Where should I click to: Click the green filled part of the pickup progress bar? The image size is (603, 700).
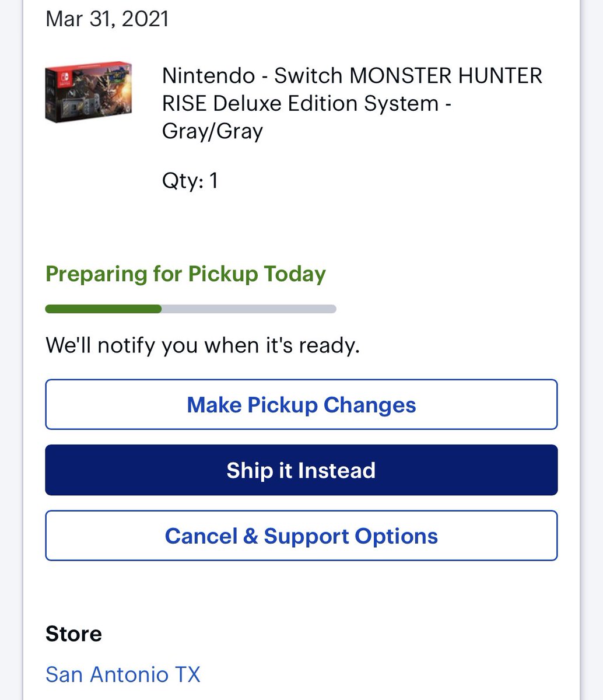[x=103, y=309]
